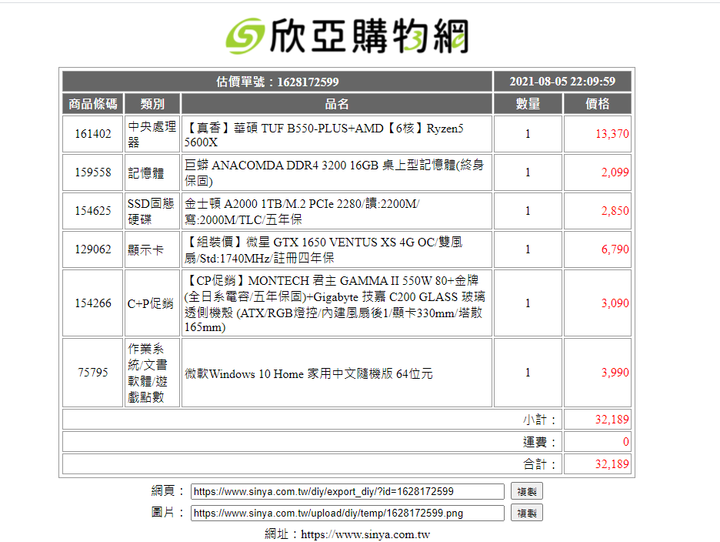
Task: Select product code 129062
Action: point(93,249)
